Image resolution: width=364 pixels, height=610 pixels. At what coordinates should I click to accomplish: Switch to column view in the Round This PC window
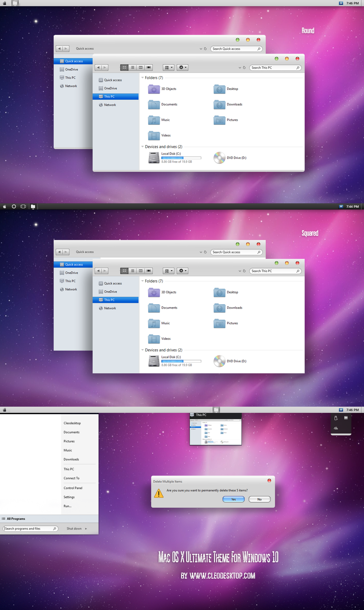tap(141, 67)
